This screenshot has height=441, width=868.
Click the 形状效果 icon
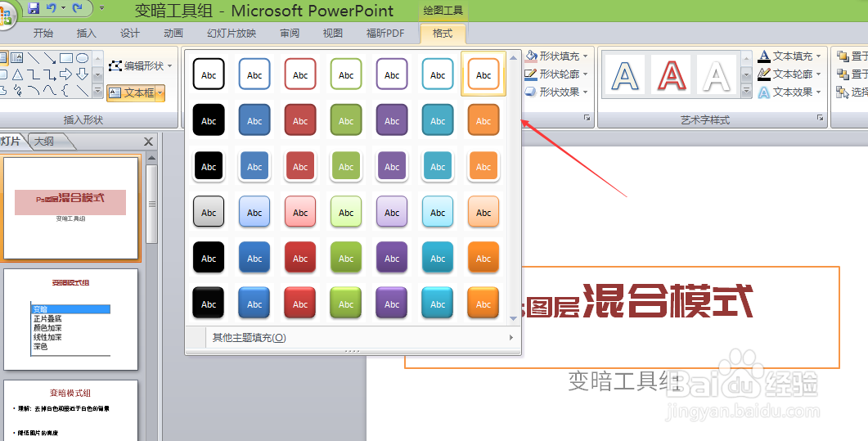[531, 92]
